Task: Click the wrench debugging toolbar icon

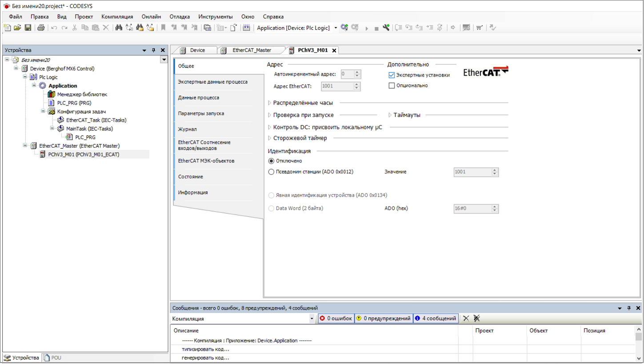Action: pos(386,28)
